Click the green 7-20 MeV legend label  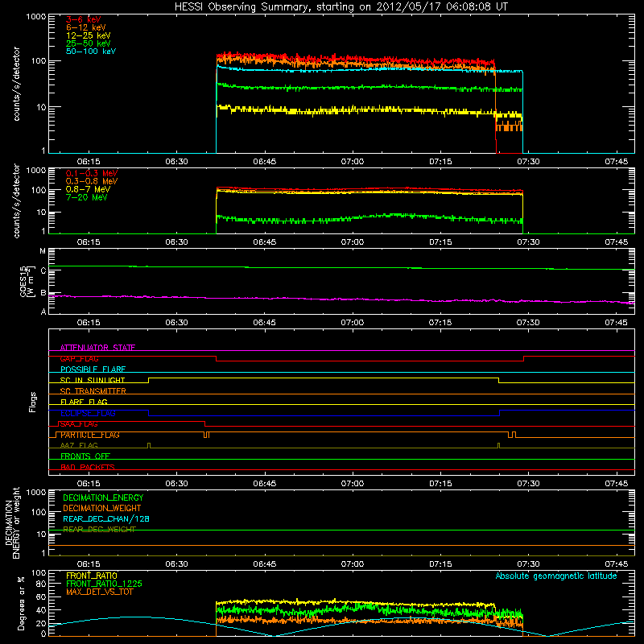(x=86, y=197)
